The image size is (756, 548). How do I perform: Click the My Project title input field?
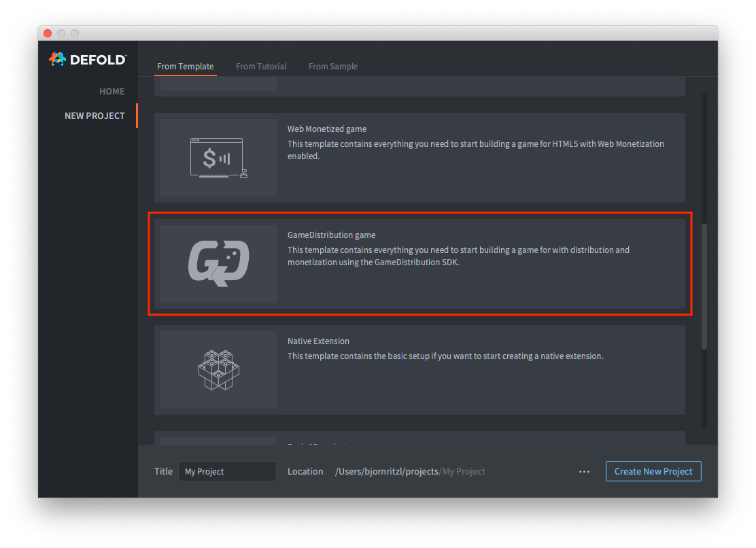[x=227, y=471]
